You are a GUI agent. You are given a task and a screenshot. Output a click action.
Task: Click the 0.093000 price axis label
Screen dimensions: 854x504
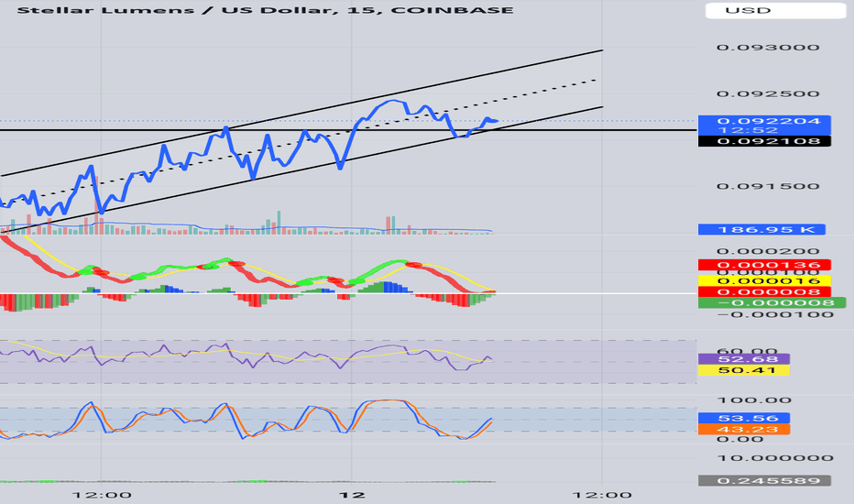(768, 48)
